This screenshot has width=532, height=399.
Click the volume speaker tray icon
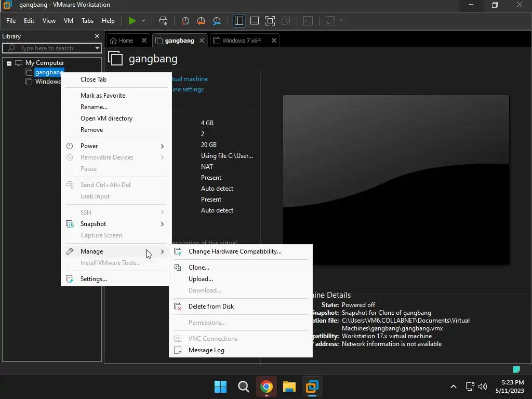483,387
